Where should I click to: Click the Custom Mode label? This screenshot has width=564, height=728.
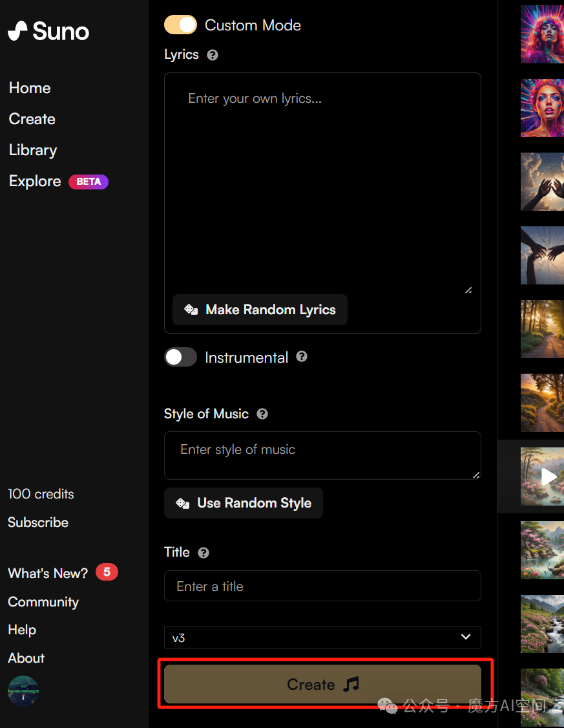pyautogui.click(x=253, y=25)
